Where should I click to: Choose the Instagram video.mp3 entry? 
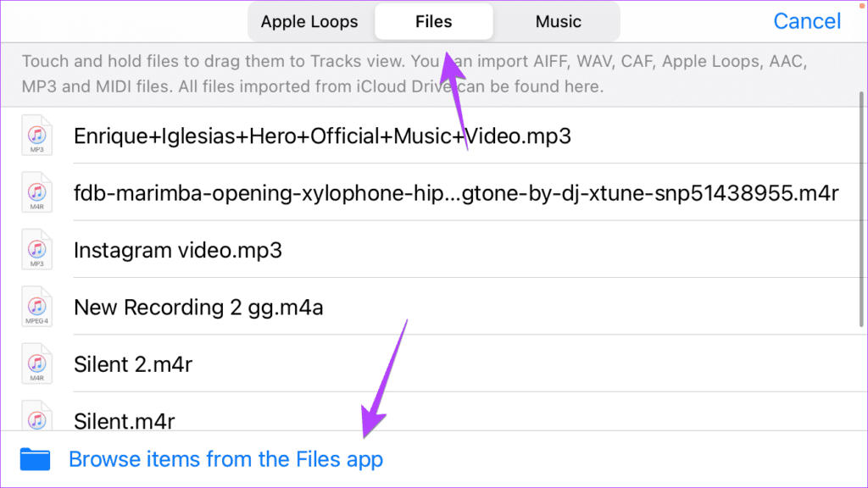[x=178, y=250]
